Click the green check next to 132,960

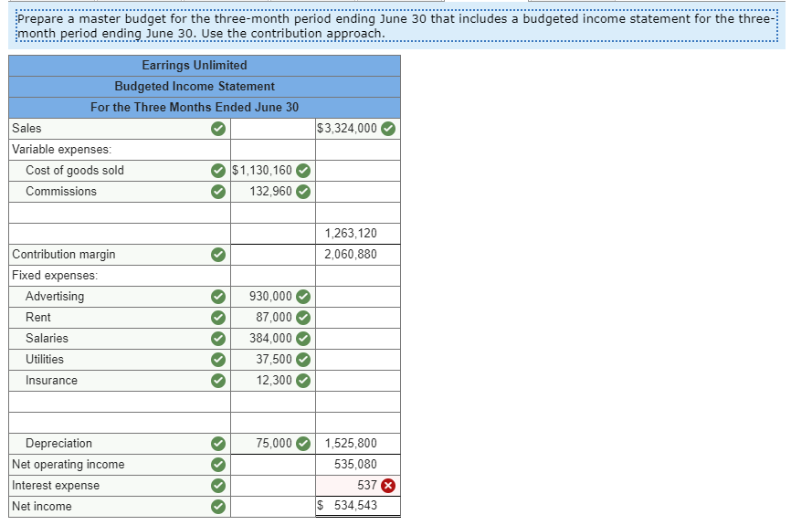point(303,192)
